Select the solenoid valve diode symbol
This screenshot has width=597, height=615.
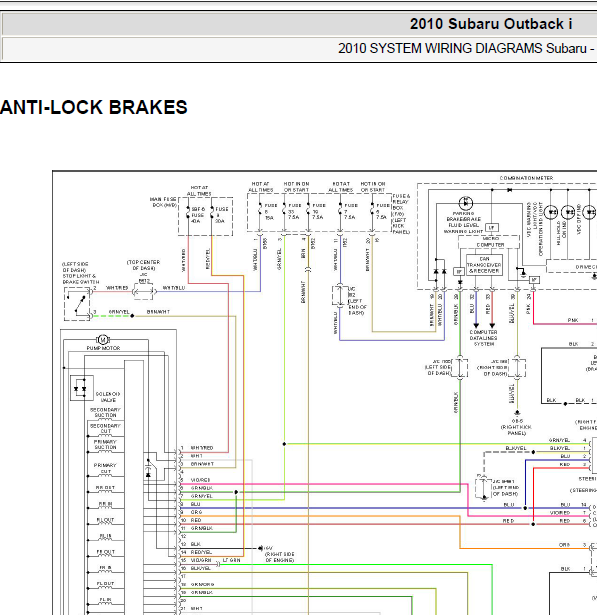click(x=82, y=388)
